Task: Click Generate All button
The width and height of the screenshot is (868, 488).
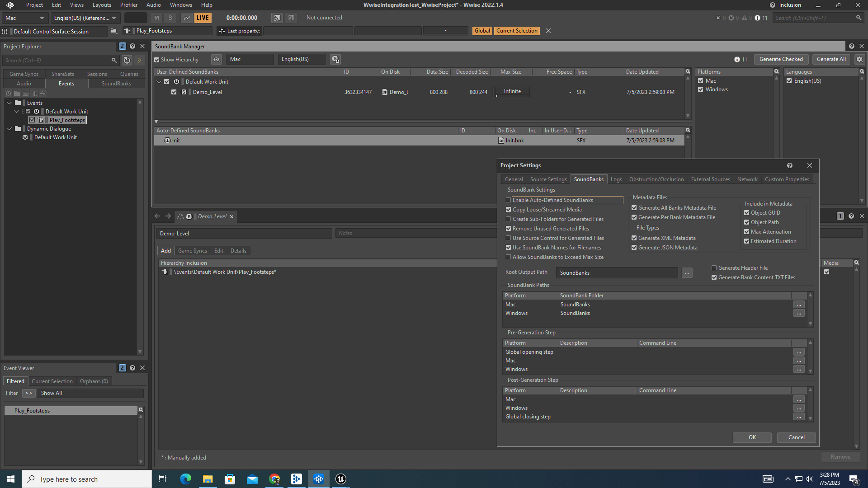Action: click(831, 59)
